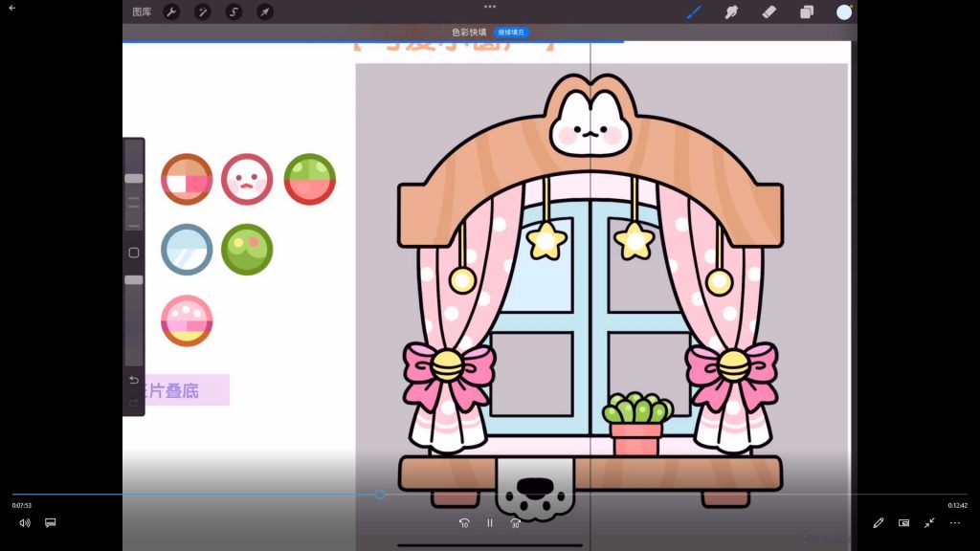Click the 继续填充 continue filling button
The height and width of the screenshot is (551, 980).
[x=512, y=32]
